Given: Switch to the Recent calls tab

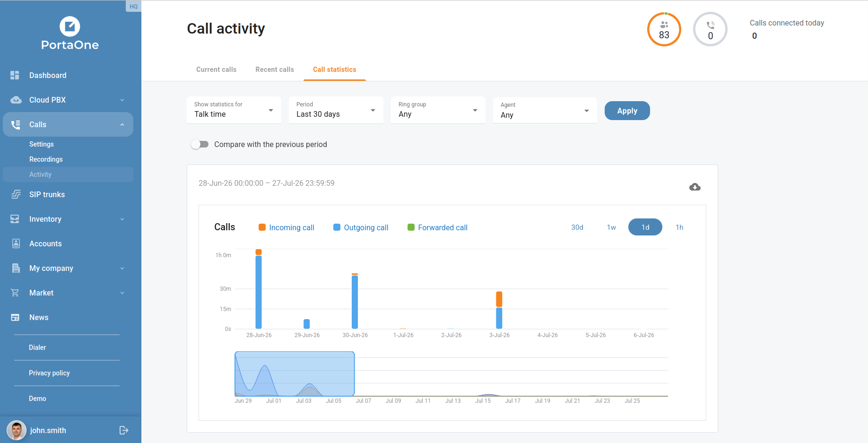Looking at the screenshot, I should click(x=275, y=69).
